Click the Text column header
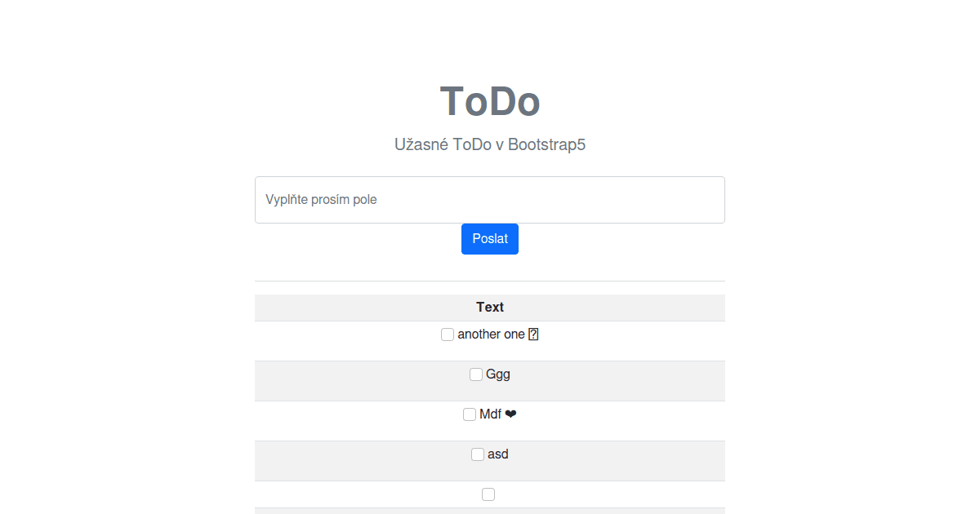Viewport: 980px width, 514px height. [x=490, y=308]
